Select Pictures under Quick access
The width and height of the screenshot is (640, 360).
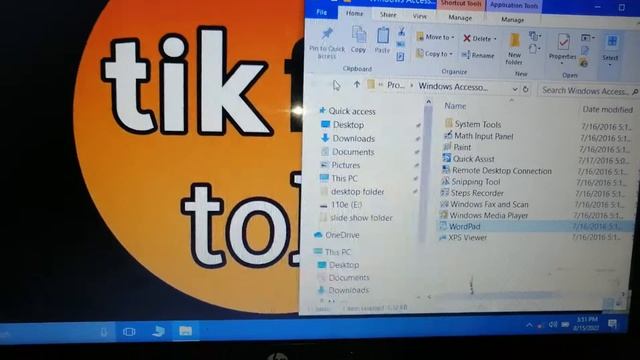click(x=345, y=165)
